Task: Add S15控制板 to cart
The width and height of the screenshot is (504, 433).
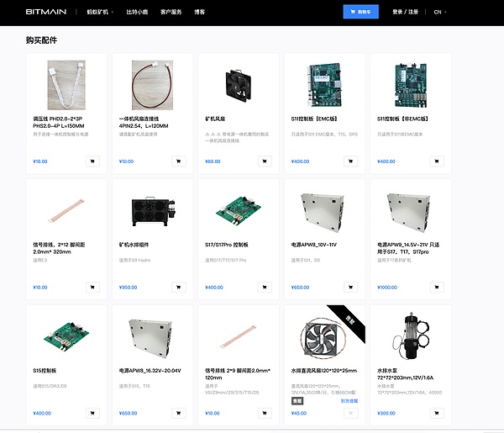Action: [92, 413]
